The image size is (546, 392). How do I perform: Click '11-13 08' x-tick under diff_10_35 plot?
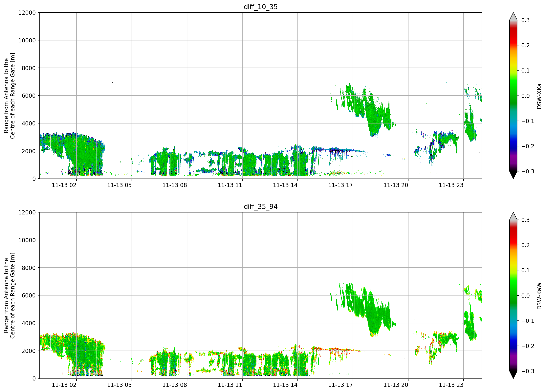175,185
